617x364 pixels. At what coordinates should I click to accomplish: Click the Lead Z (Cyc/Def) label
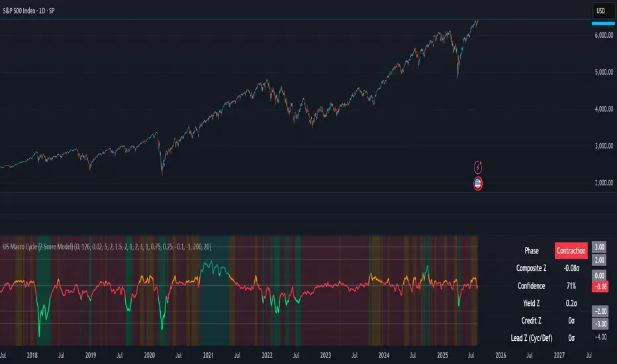coord(531,338)
